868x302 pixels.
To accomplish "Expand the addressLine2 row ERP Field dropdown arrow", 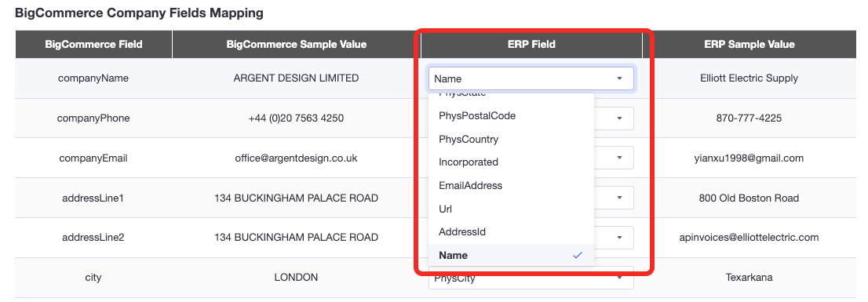I will (x=619, y=237).
